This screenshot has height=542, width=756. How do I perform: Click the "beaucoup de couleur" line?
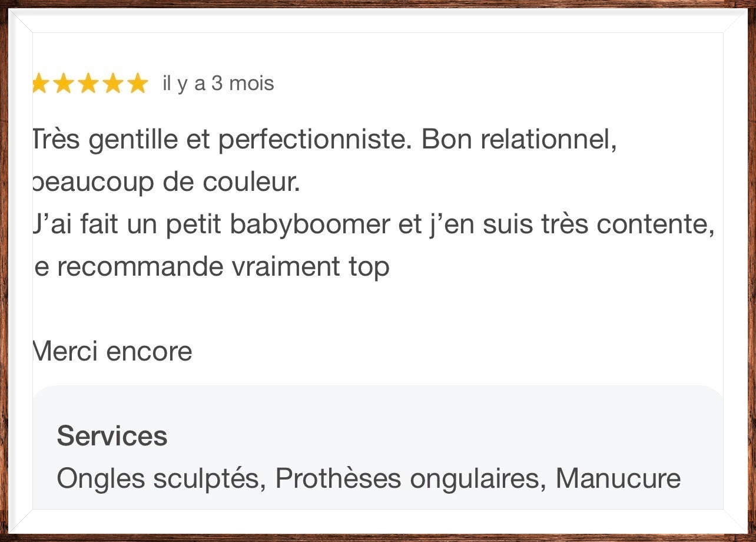[x=166, y=183]
